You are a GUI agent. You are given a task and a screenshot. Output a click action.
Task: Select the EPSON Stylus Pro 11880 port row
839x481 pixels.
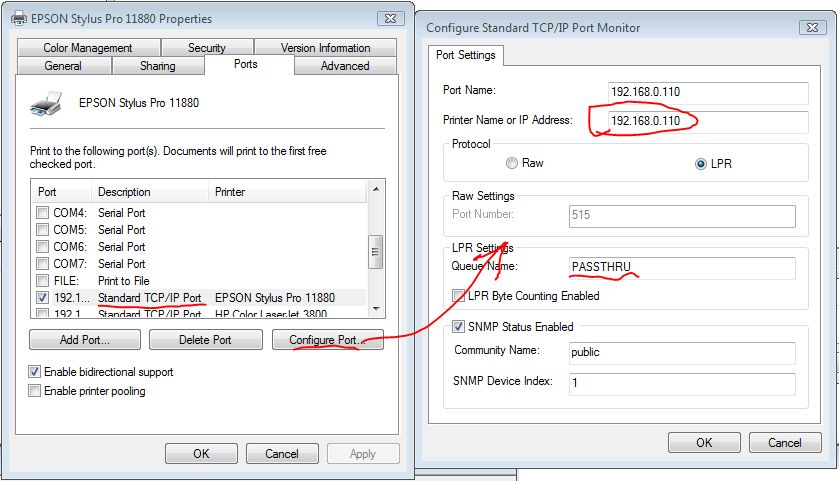click(x=199, y=297)
